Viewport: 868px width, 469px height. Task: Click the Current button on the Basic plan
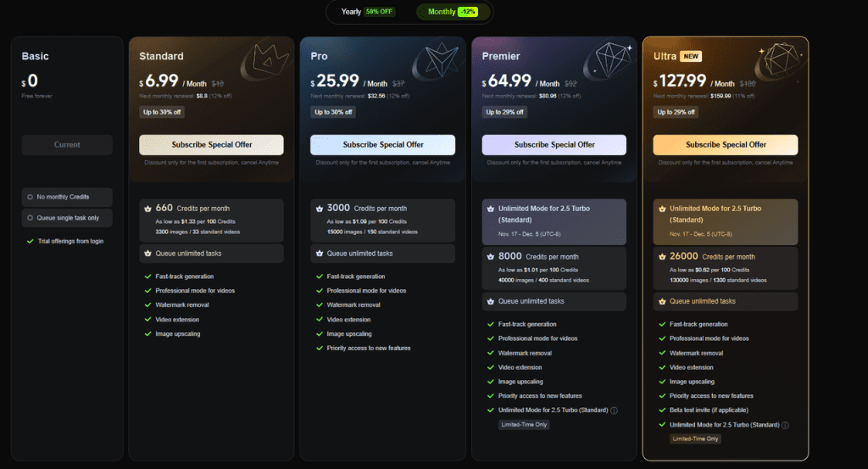click(67, 145)
